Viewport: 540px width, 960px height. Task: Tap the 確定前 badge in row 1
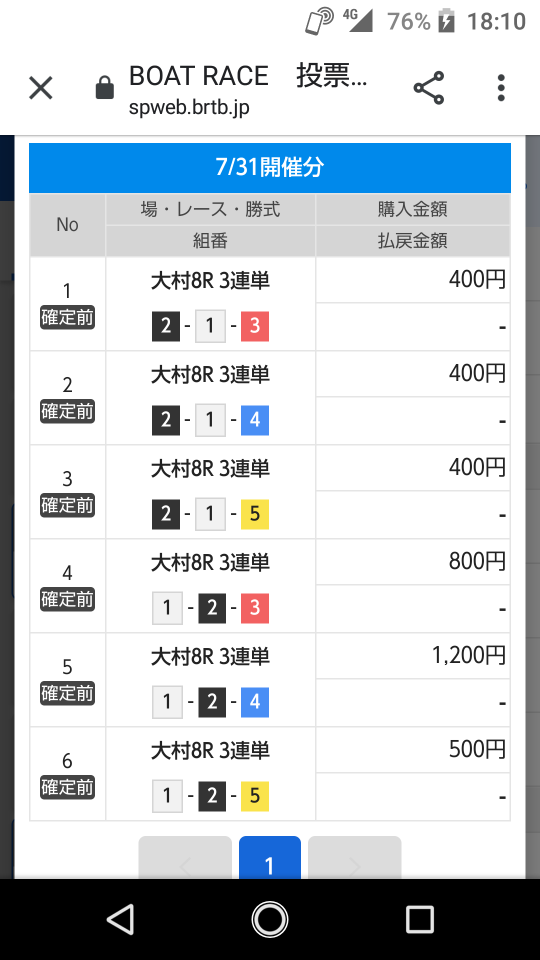tap(67, 318)
